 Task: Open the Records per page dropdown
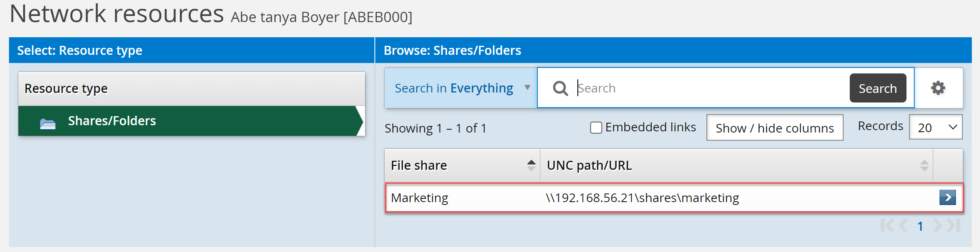[935, 127]
